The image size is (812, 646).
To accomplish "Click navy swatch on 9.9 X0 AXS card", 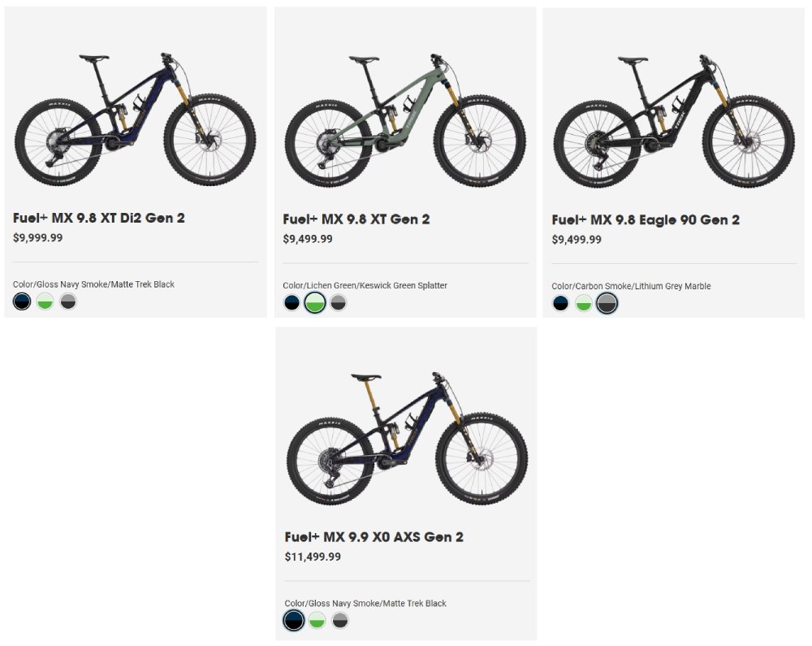I will click(294, 621).
